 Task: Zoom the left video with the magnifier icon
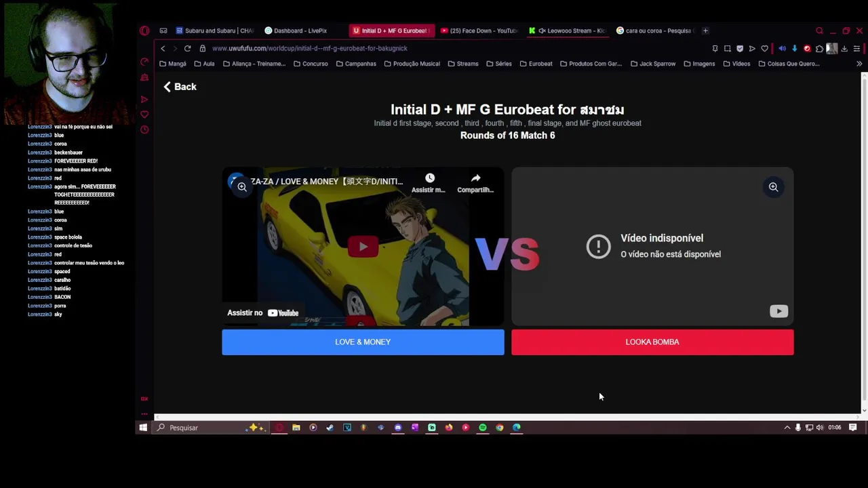[x=242, y=187]
